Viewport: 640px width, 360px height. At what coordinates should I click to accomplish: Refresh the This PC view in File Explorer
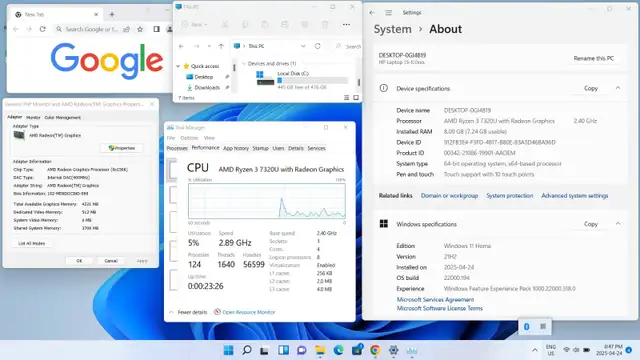[x=318, y=46]
